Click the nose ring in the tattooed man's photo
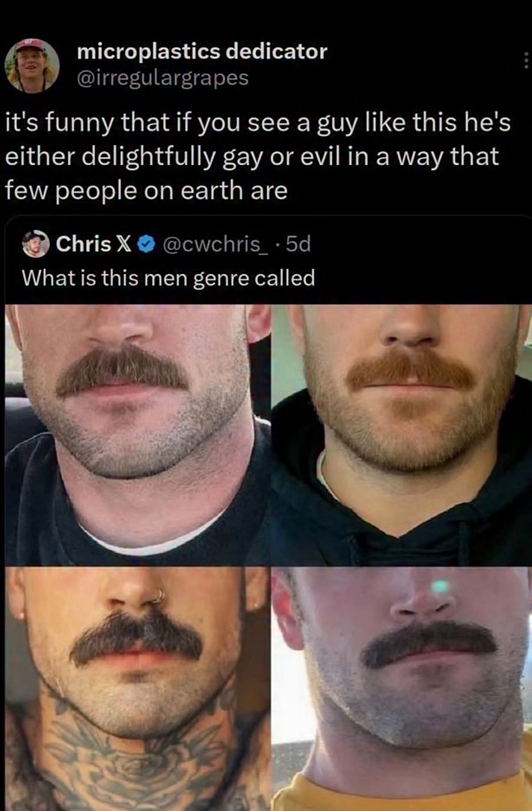The image size is (532, 811). (159, 596)
